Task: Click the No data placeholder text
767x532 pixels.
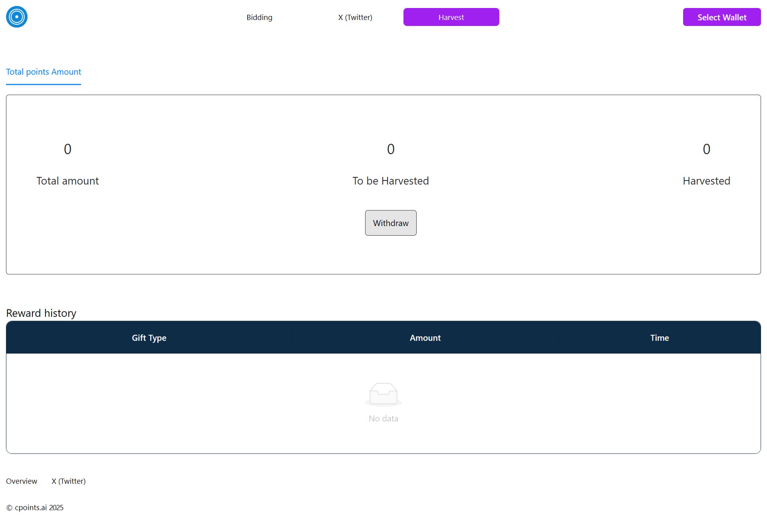Action: [x=383, y=419]
